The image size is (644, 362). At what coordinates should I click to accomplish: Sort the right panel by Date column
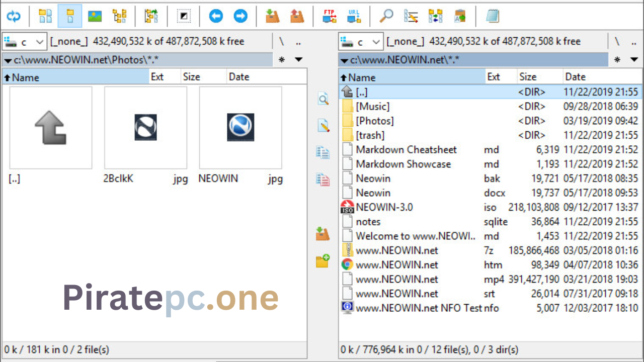[603, 77]
